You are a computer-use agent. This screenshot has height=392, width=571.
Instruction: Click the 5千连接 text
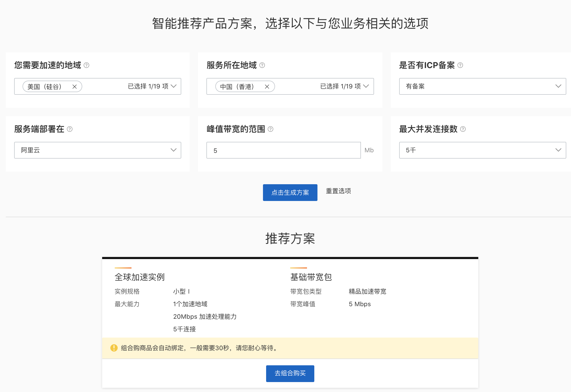(185, 329)
